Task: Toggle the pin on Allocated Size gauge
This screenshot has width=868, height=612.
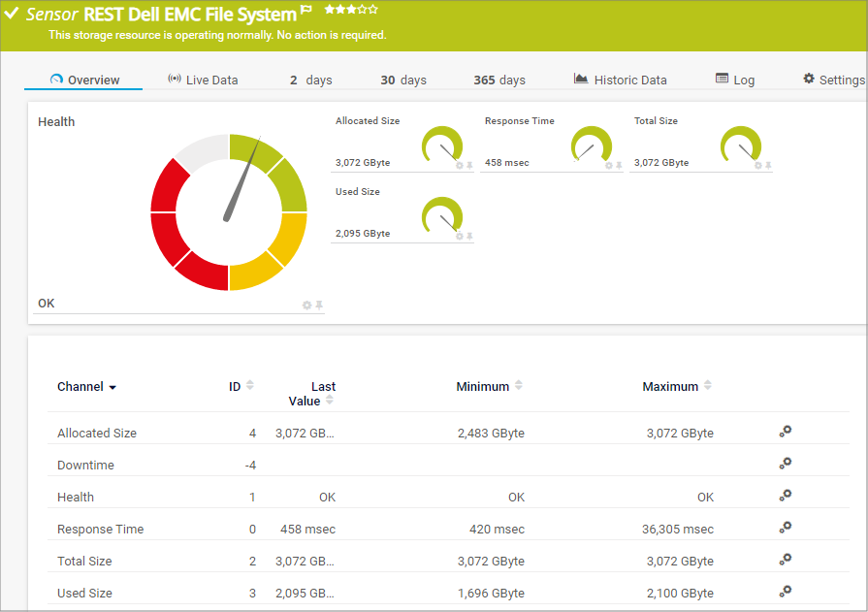Action: tap(469, 166)
